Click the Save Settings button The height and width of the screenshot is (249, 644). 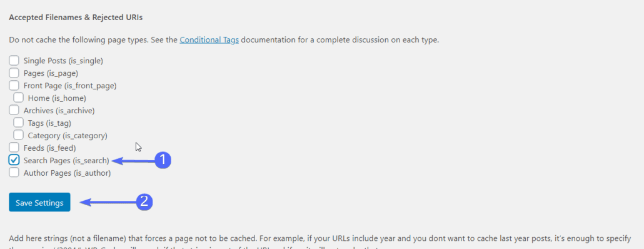click(39, 202)
